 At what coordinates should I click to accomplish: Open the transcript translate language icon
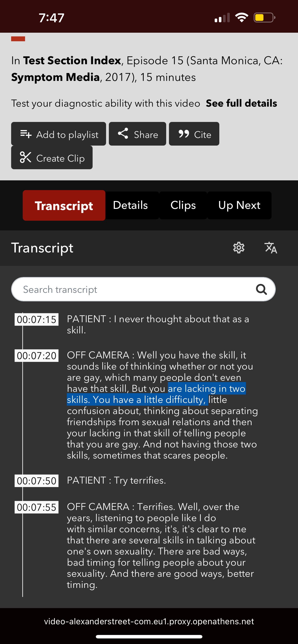click(x=271, y=248)
